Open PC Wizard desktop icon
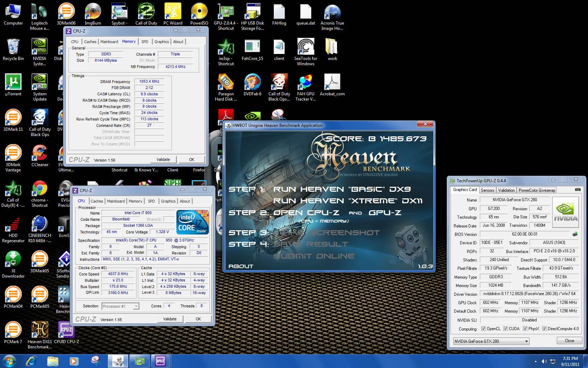Screen dimensions: 588x368 point(173,14)
